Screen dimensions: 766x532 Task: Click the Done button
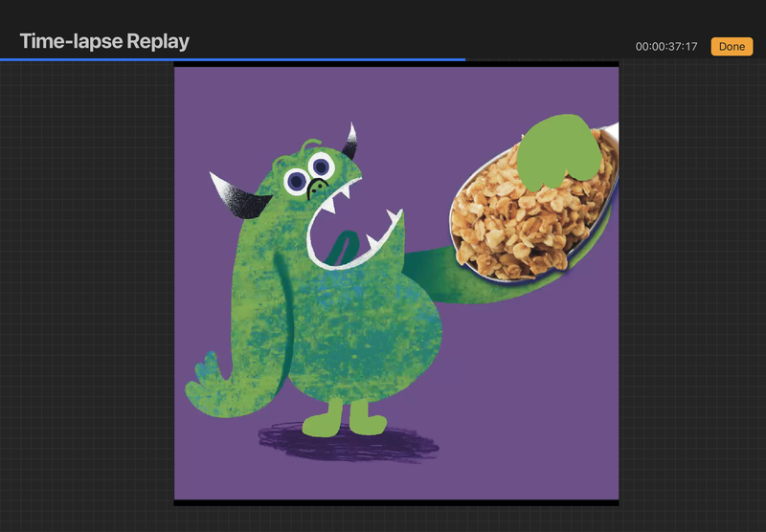[x=732, y=47]
